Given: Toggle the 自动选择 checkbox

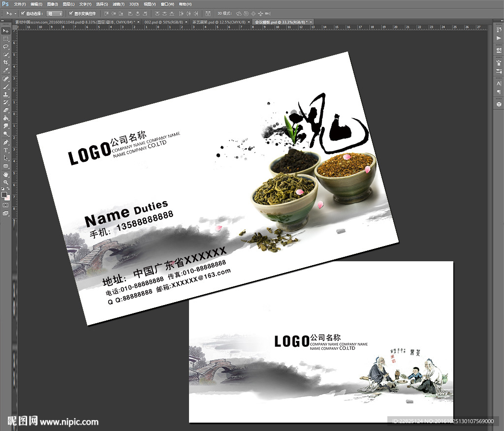Looking at the screenshot, I should (23, 13).
